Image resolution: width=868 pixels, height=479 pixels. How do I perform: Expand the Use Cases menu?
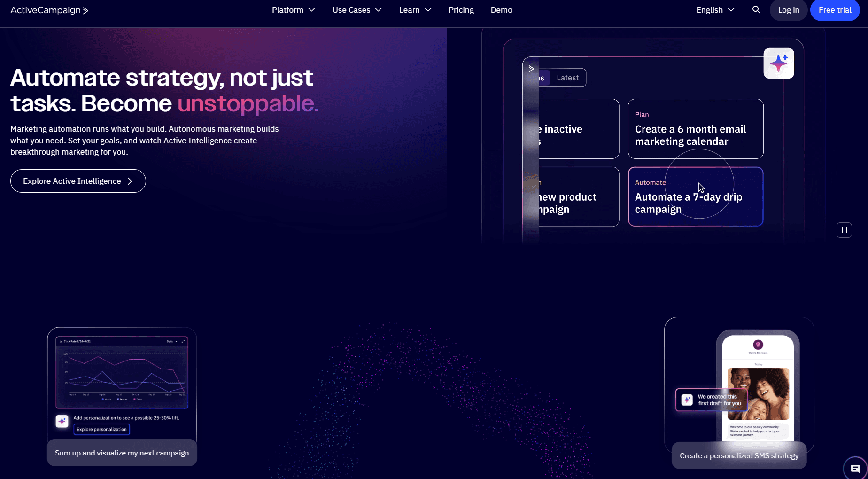point(357,10)
